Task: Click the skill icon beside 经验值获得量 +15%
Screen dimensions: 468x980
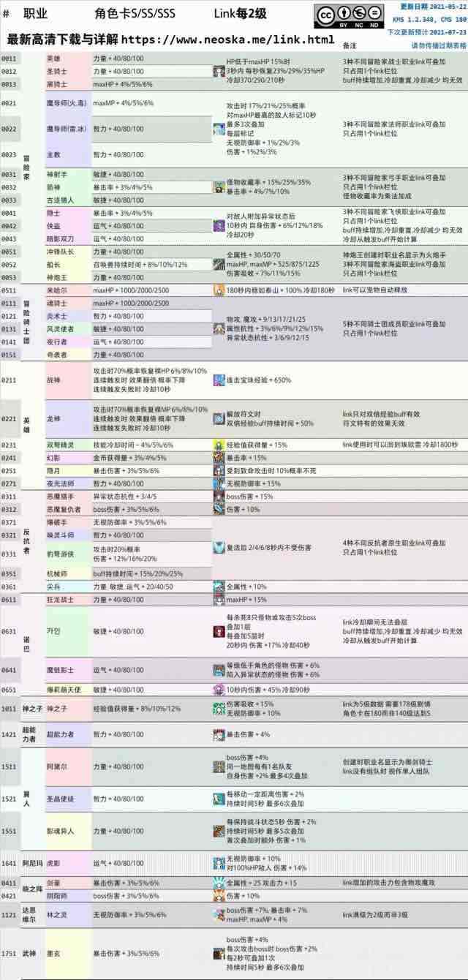Action: click(x=219, y=445)
